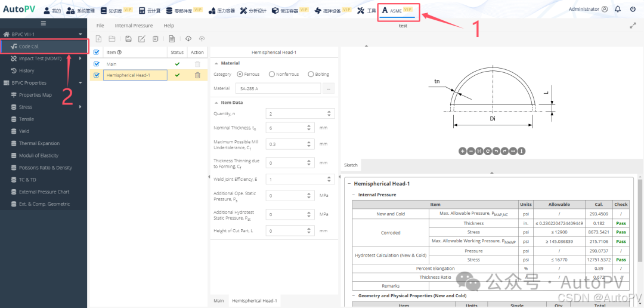Collapse the Material section

tap(216, 63)
